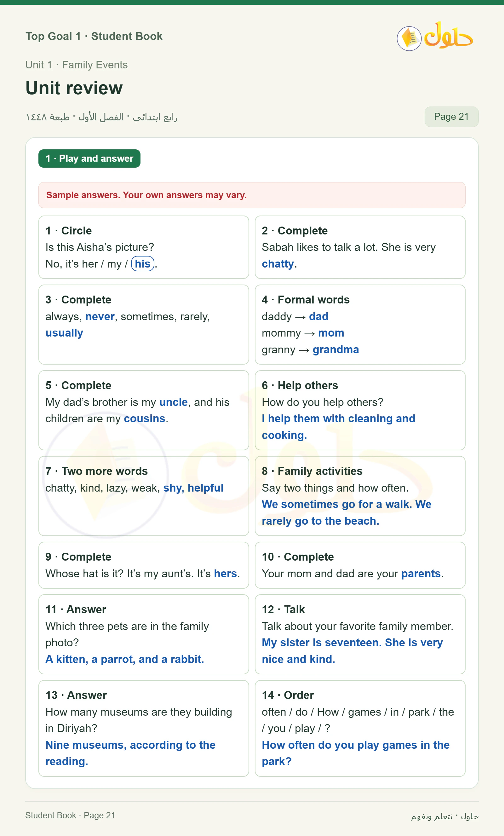Click 'How often do you play games' answer
The width and height of the screenshot is (504, 836).
coord(355,753)
